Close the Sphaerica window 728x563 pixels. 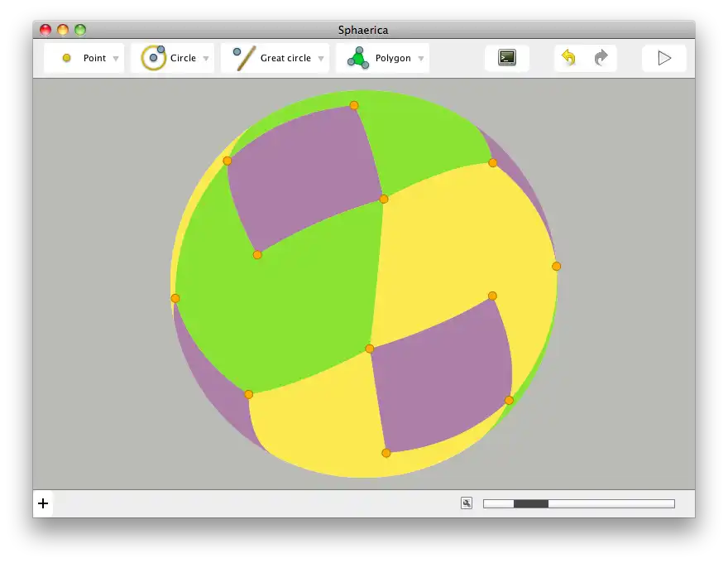coord(45,30)
